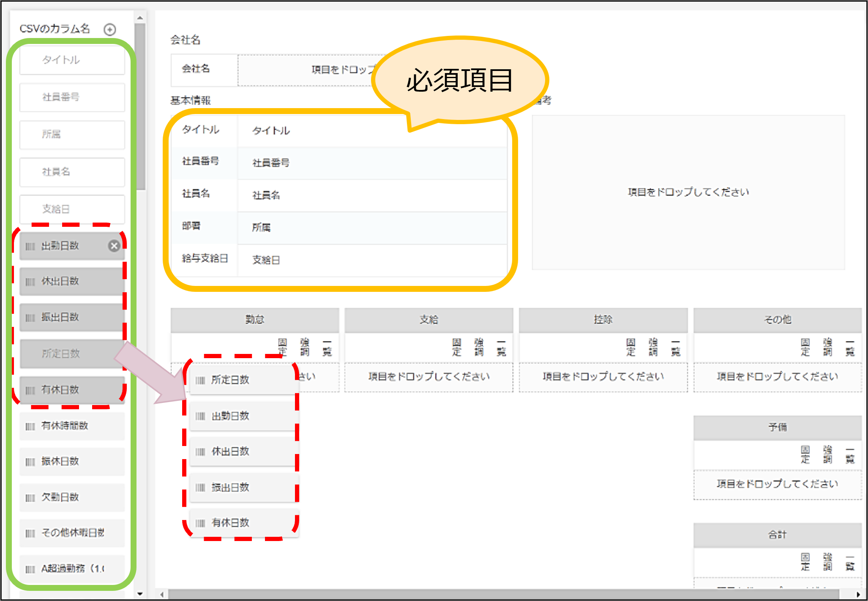Grab handle of dropped 有休日数 item
This screenshot has width=868, height=601.
200,523
